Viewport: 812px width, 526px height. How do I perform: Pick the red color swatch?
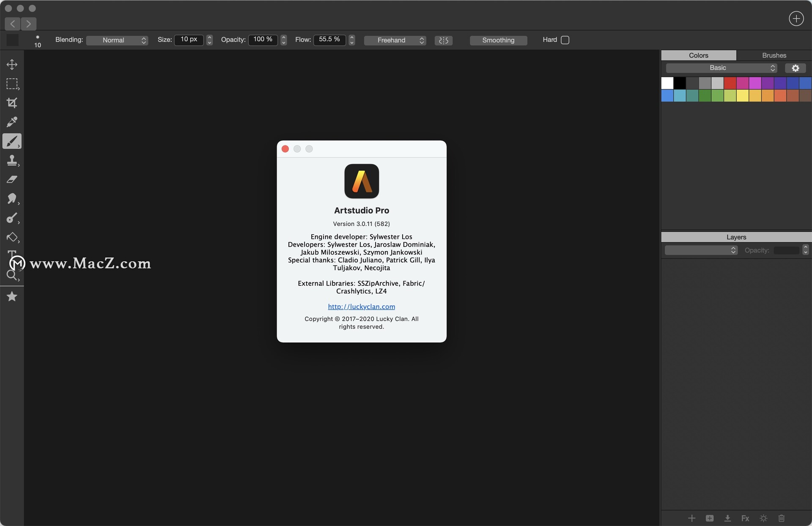pyautogui.click(x=730, y=83)
